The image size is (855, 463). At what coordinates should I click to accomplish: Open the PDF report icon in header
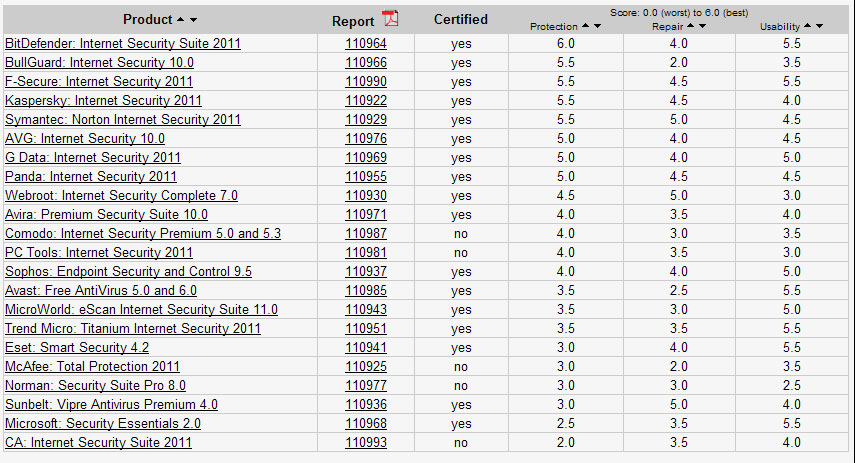[390, 19]
